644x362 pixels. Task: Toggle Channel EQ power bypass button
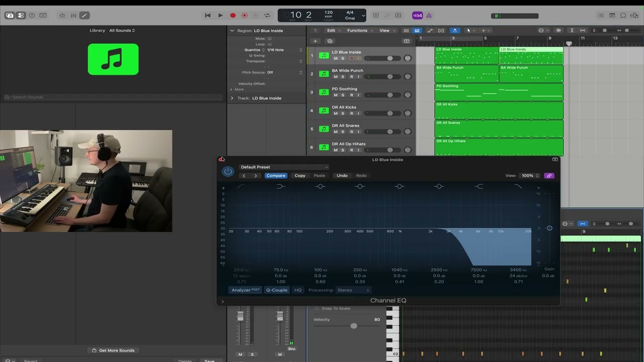[x=228, y=171]
